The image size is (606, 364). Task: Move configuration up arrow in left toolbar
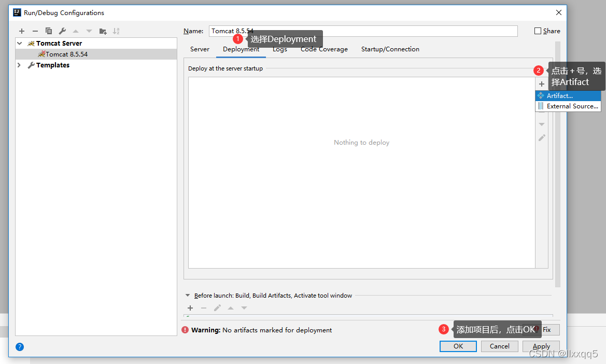76,31
